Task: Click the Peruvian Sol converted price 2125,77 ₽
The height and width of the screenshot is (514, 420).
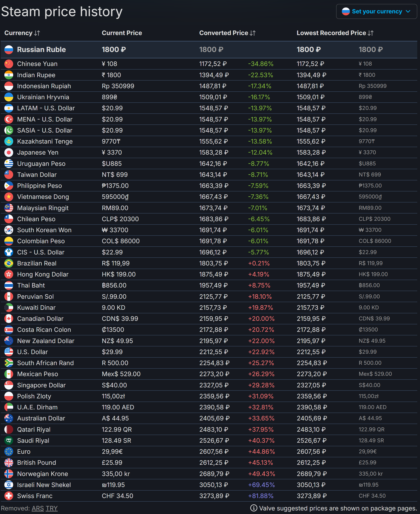Action: [x=213, y=296]
